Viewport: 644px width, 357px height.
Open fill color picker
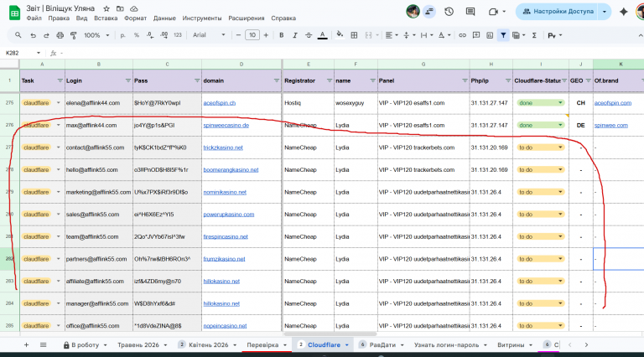(x=340, y=35)
